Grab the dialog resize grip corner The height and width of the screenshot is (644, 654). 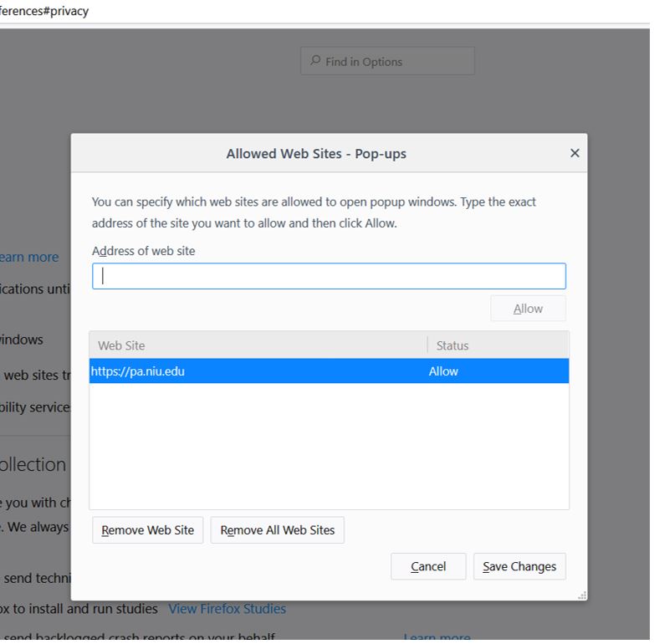(x=581, y=595)
